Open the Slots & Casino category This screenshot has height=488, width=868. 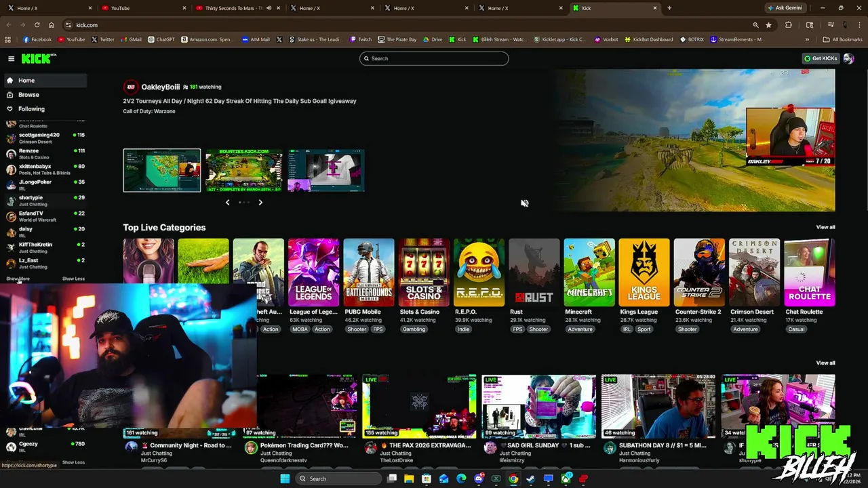coord(424,272)
